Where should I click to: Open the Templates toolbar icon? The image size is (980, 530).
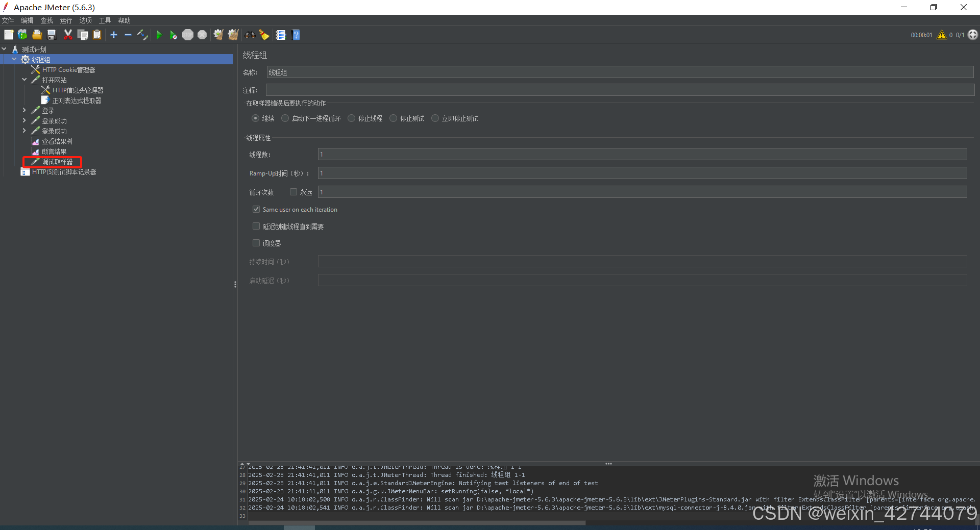pyautogui.click(x=22, y=35)
